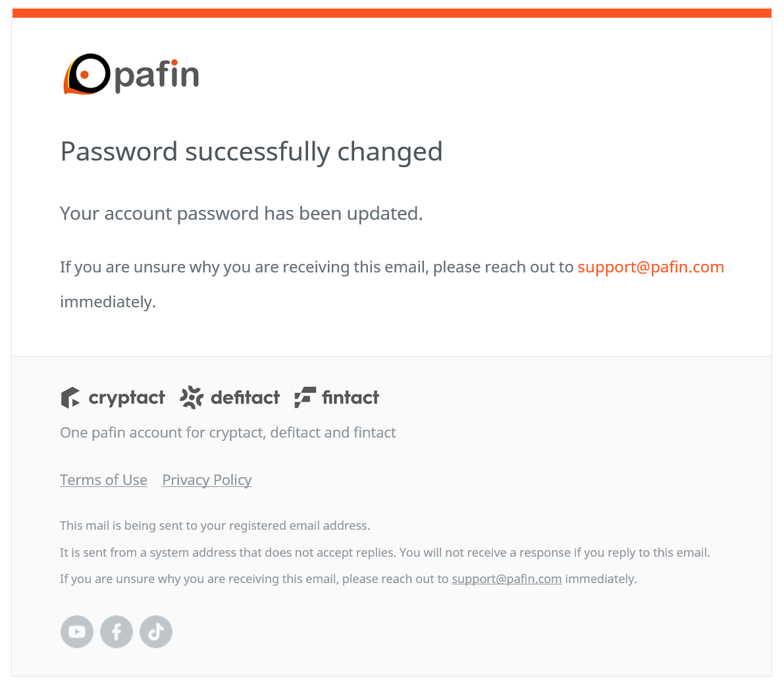Viewport: 784px width, 691px height.
Task: Click the cryptact cube icon
Action: click(x=70, y=397)
